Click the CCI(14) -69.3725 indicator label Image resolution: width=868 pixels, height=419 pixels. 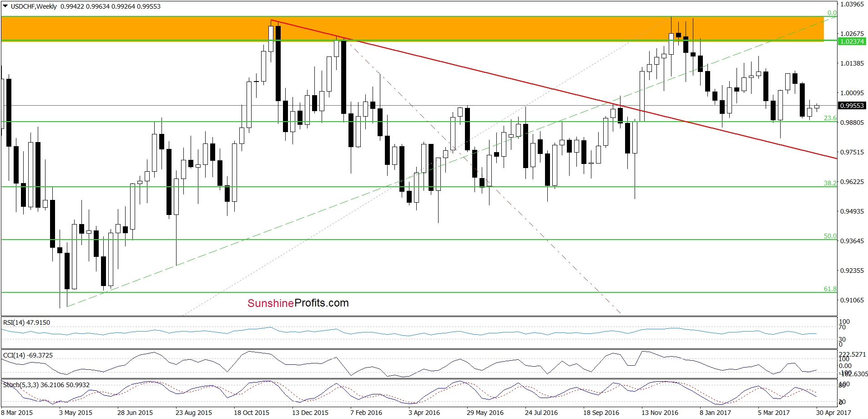(x=28, y=355)
